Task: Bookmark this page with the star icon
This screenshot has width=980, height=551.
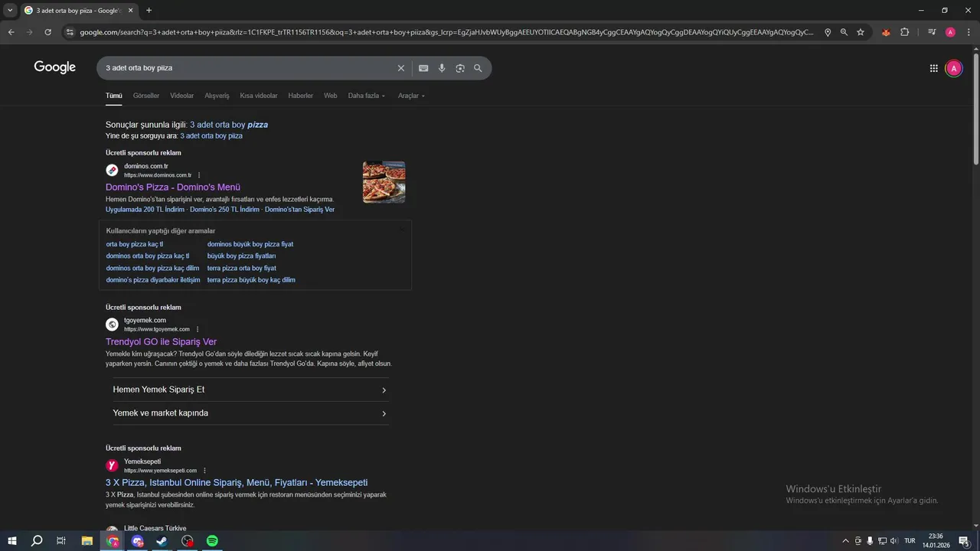Action: pyautogui.click(x=861, y=32)
